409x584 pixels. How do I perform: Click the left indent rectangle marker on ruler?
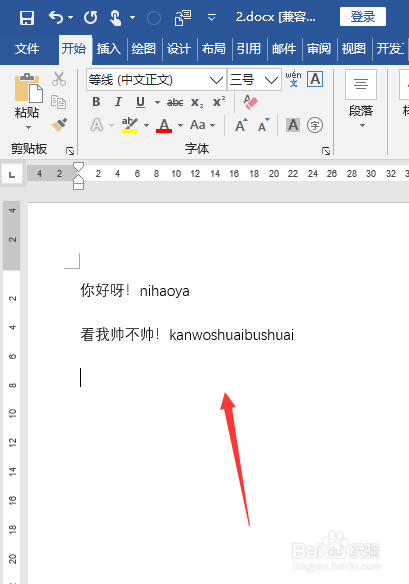coord(78,186)
